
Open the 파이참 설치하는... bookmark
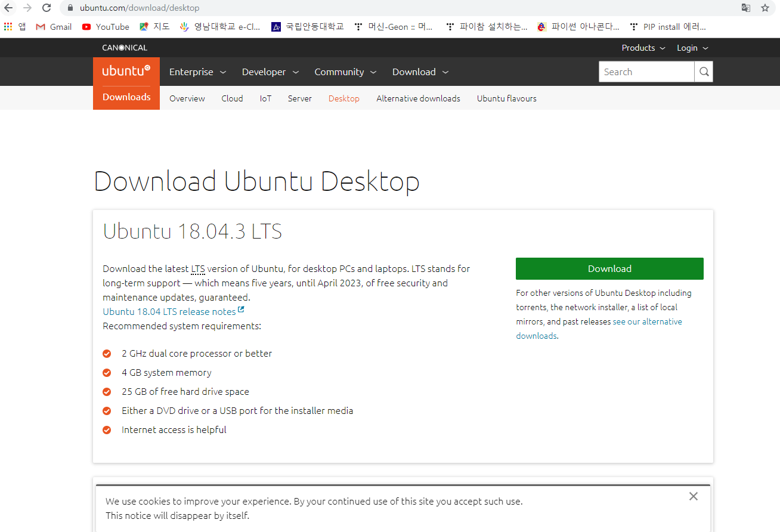(487, 27)
